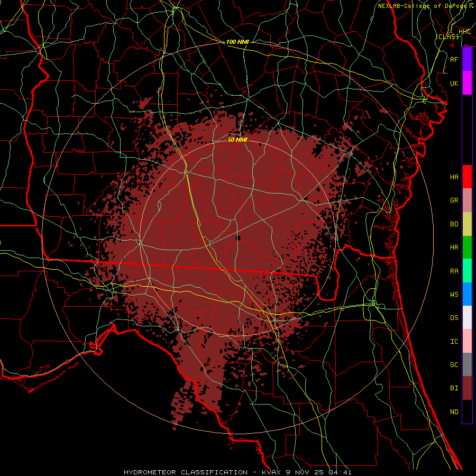Click the HHC product label
This screenshot has width=476, height=476.
coord(464,32)
